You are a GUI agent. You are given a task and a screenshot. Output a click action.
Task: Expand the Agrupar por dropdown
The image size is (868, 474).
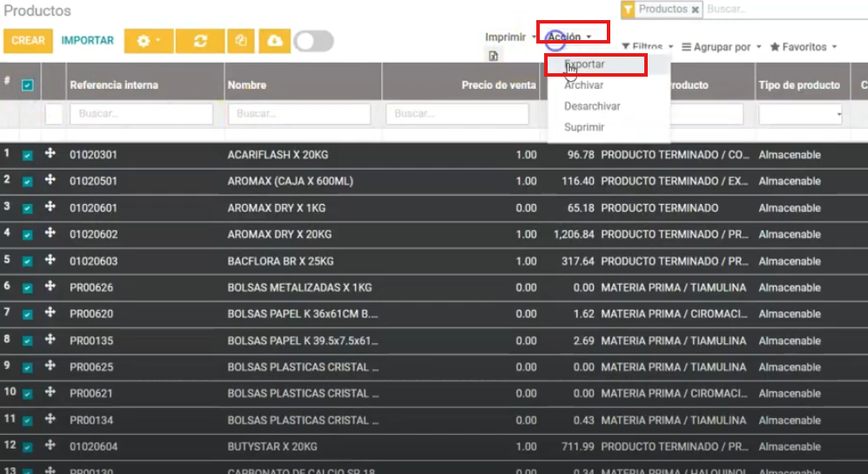pyautogui.click(x=722, y=47)
